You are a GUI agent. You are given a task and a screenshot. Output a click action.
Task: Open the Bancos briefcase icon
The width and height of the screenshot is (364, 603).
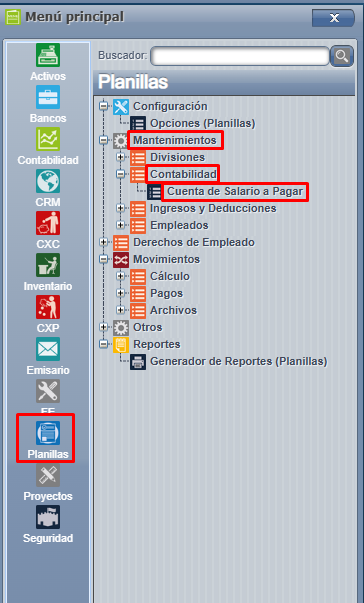pyautogui.click(x=48, y=97)
